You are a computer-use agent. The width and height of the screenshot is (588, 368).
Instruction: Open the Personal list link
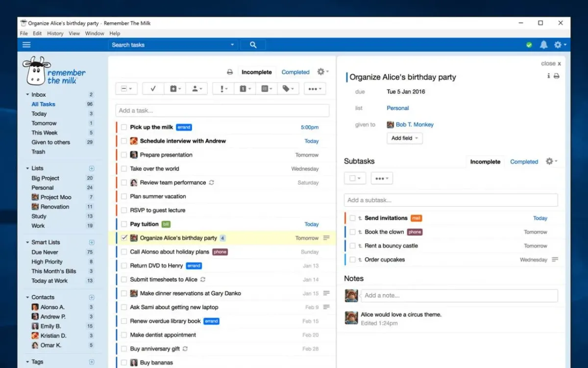click(397, 108)
